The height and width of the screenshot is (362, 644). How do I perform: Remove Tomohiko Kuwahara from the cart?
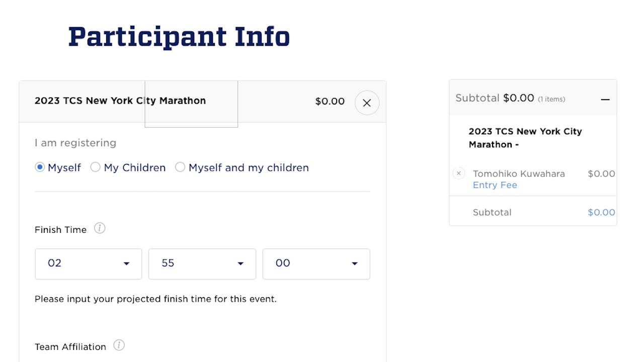(458, 173)
